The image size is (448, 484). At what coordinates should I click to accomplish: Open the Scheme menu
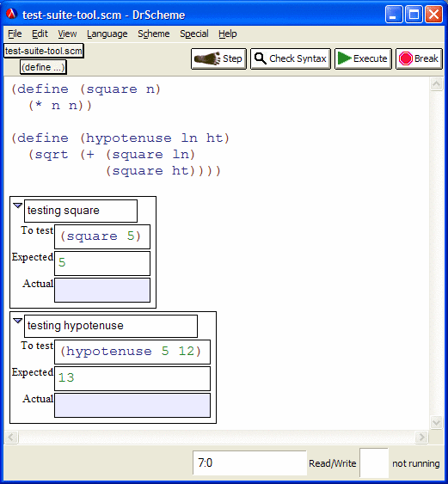pyautogui.click(x=153, y=34)
